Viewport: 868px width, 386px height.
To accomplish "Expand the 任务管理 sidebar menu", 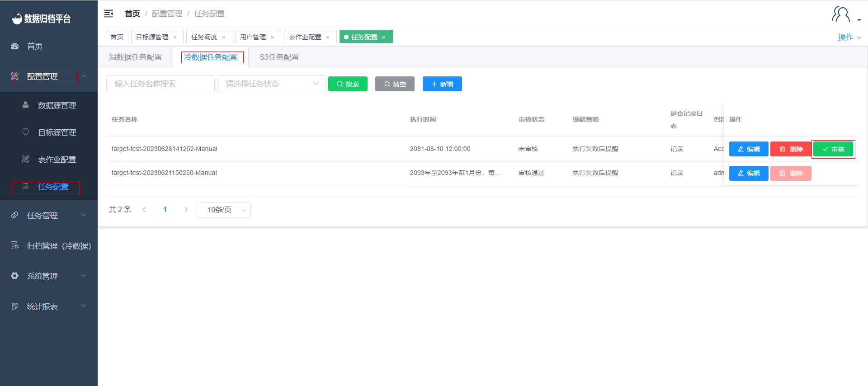I will click(84, 215).
